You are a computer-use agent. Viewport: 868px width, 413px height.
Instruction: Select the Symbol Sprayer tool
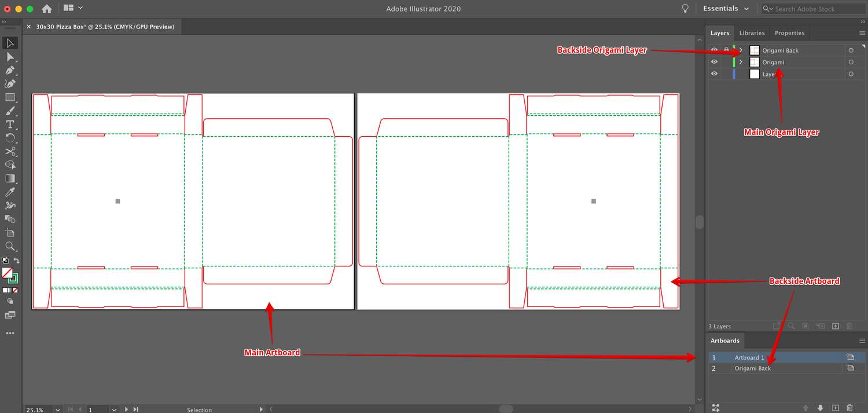click(x=10, y=206)
